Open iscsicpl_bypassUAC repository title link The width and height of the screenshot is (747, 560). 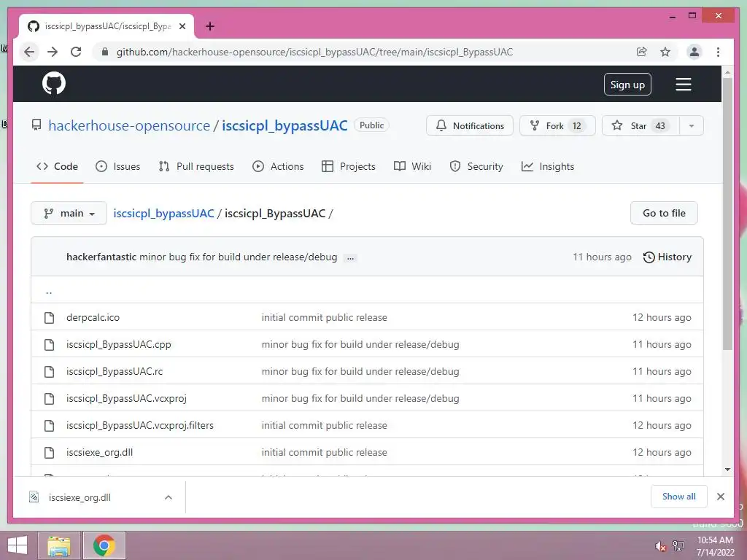285,125
